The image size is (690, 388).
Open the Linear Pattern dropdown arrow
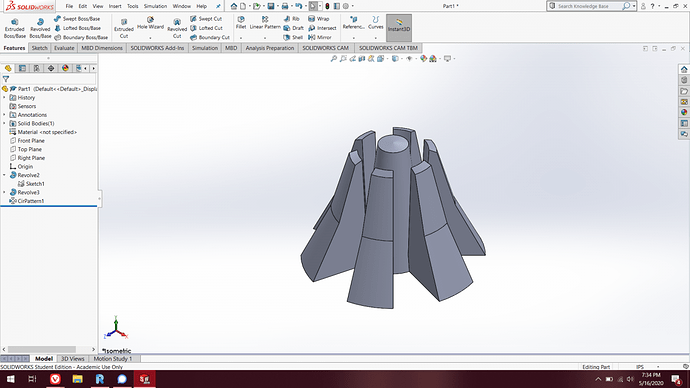click(x=265, y=38)
